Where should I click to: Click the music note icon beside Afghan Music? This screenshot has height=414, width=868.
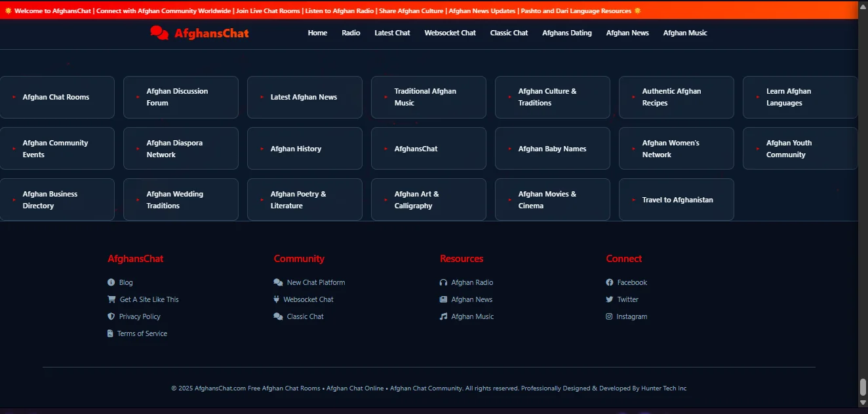tap(443, 316)
